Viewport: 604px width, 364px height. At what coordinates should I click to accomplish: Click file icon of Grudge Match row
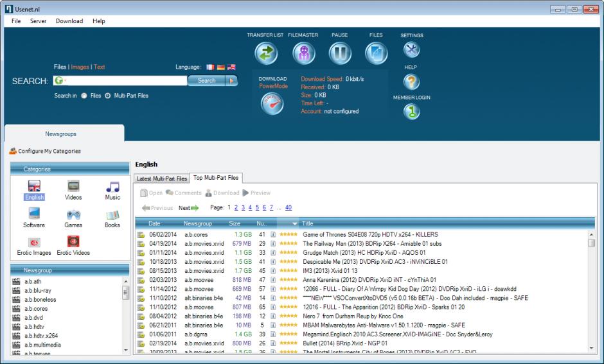141,253
